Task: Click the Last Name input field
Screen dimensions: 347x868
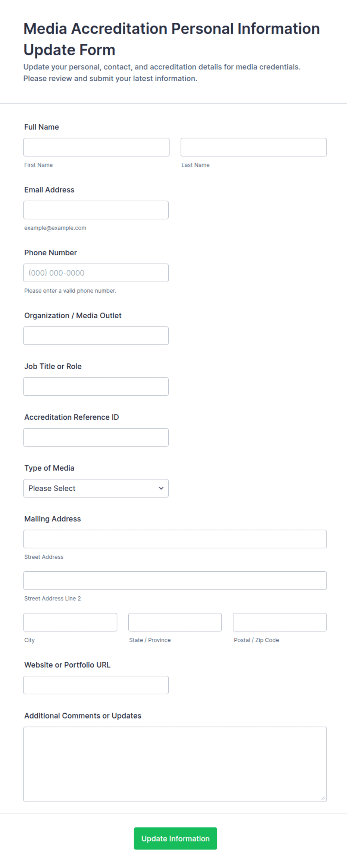Action: pyautogui.click(x=254, y=147)
